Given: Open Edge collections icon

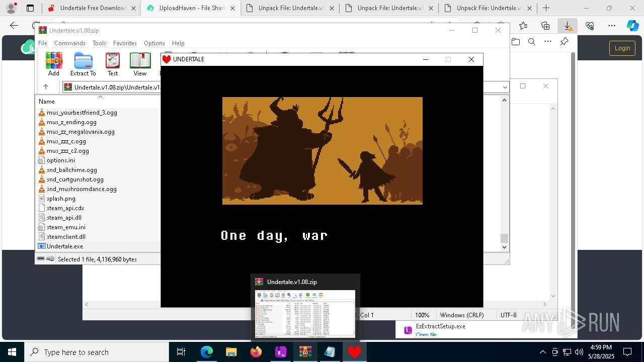Looking at the screenshot, I should click(545, 26).
